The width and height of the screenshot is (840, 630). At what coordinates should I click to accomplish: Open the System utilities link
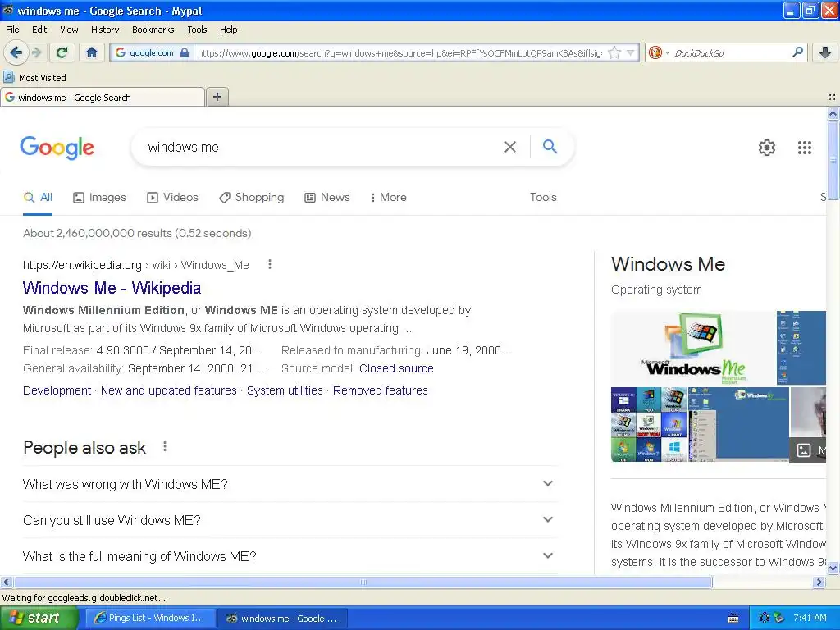click(285, 390)
